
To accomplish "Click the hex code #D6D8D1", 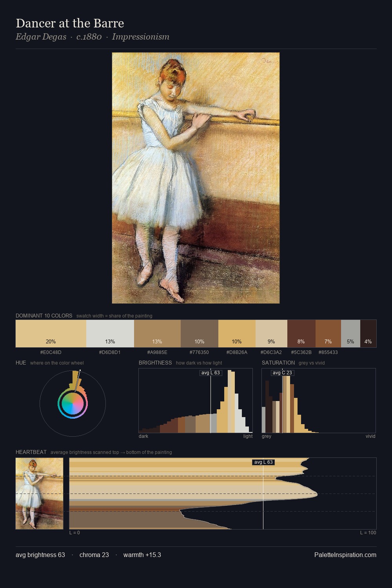I will (110, 352).
